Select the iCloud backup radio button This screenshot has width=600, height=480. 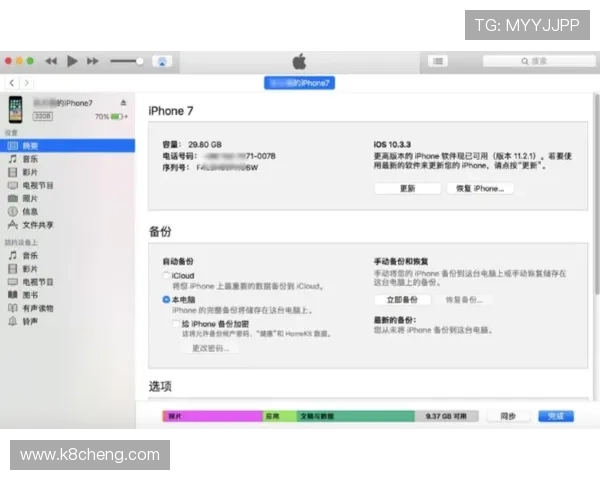(166, 275)
